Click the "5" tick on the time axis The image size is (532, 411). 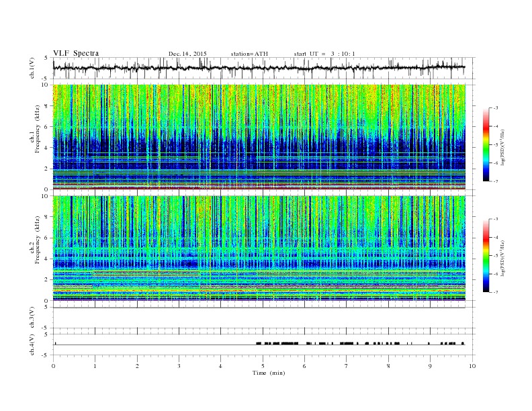click(x=263, y=366)
